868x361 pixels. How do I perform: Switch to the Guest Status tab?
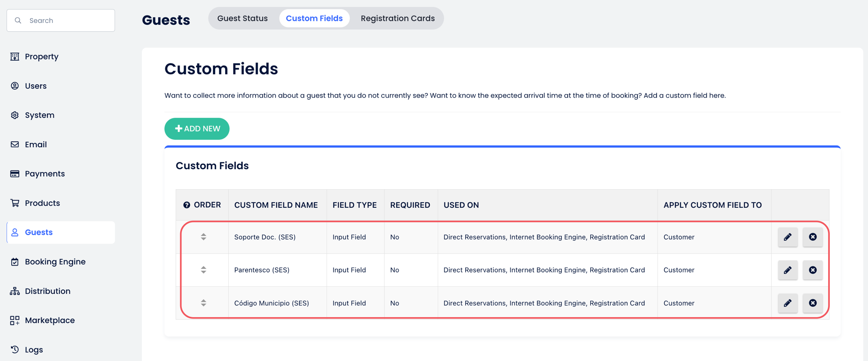[x=243, y=18]
